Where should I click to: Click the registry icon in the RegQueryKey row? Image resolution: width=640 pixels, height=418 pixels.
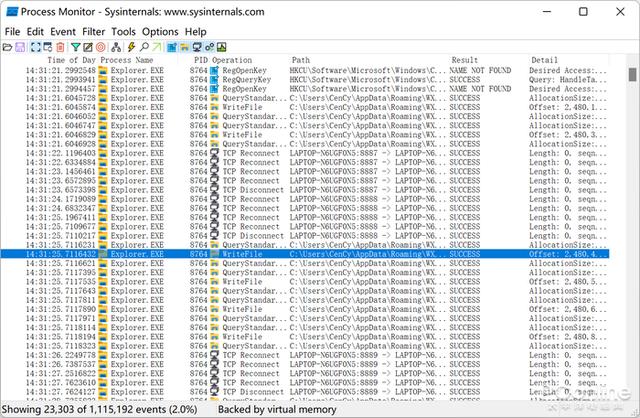214,80
